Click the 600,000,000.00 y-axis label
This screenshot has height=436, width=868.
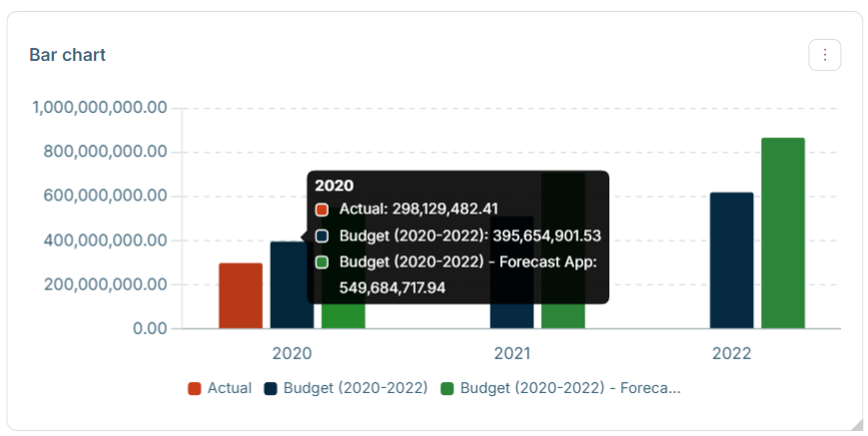(x=105, y=196)
